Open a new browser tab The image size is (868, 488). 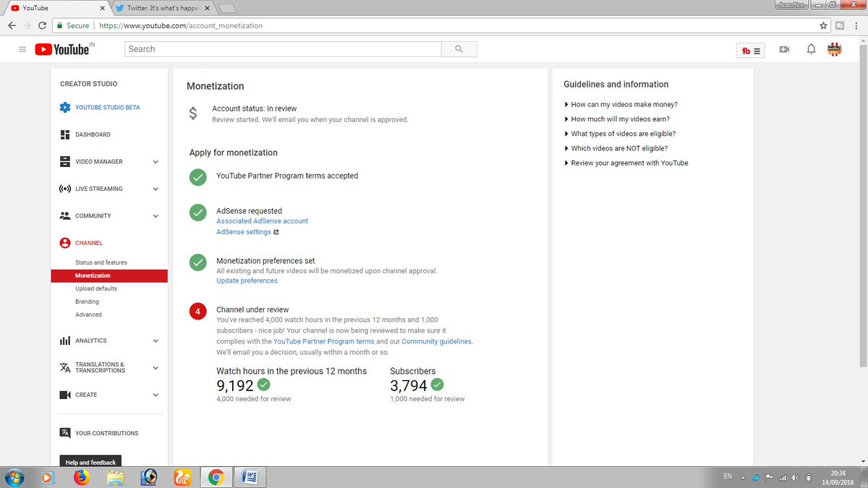tap(227, 9)
